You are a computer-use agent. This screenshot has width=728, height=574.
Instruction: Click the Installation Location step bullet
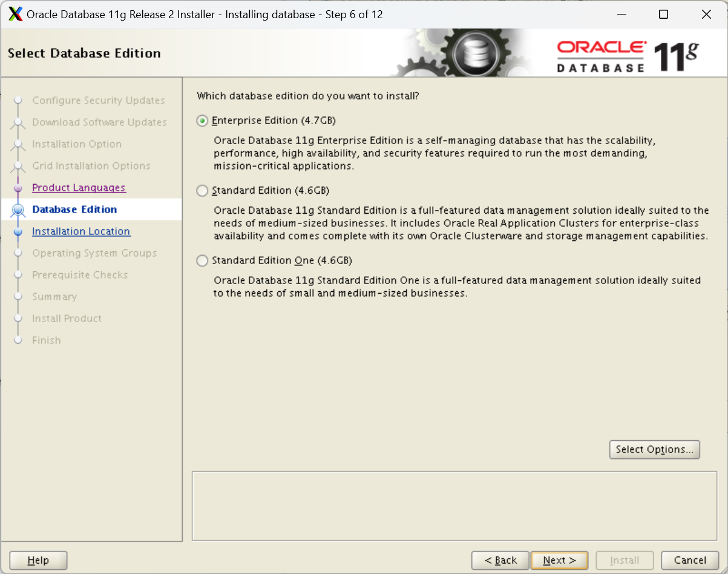coord(18,232)
